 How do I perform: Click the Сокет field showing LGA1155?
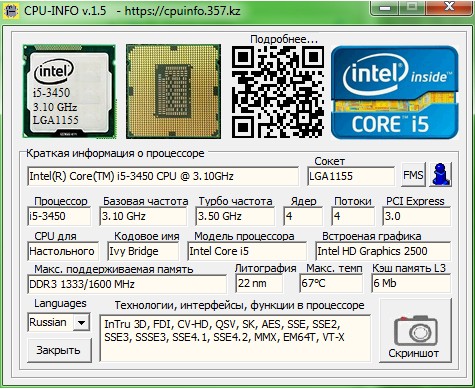351,176
